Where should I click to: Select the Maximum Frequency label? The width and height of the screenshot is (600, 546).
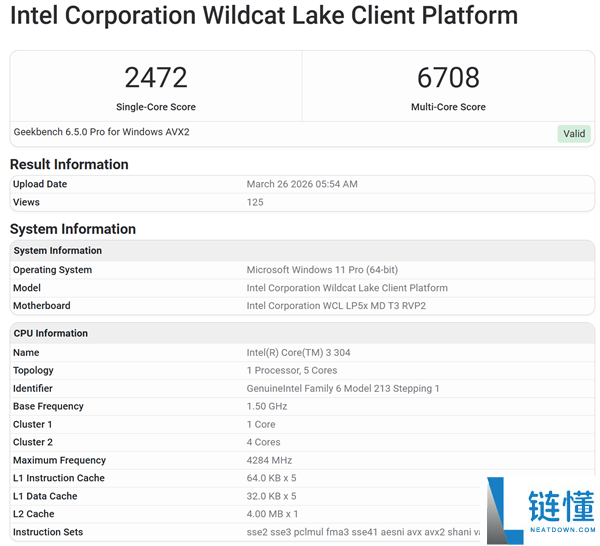(59, 460)
